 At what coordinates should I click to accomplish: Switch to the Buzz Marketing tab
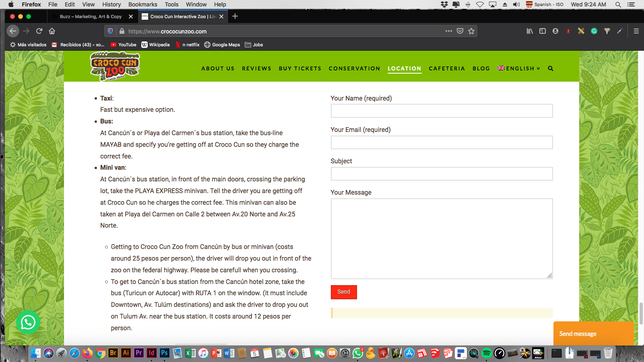click(91, 16)
